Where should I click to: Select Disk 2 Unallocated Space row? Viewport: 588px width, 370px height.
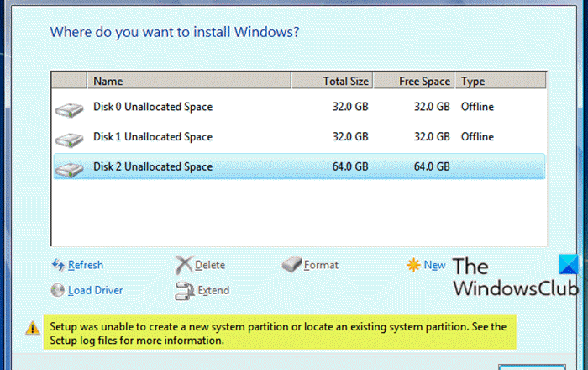[x=299, y=166]
